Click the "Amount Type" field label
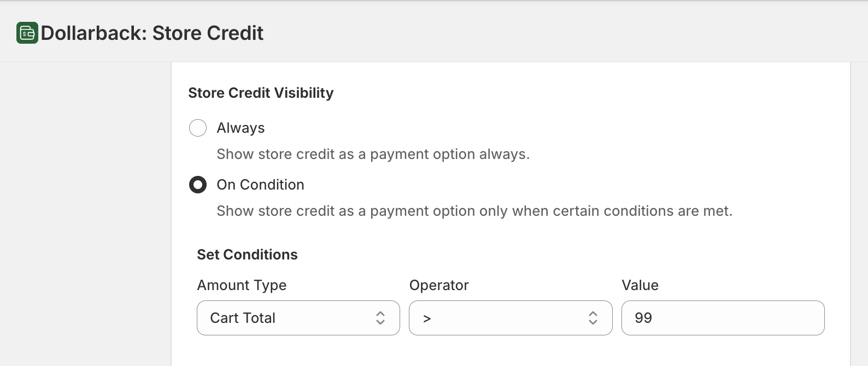The image size is (868, 366). [242, 285]
